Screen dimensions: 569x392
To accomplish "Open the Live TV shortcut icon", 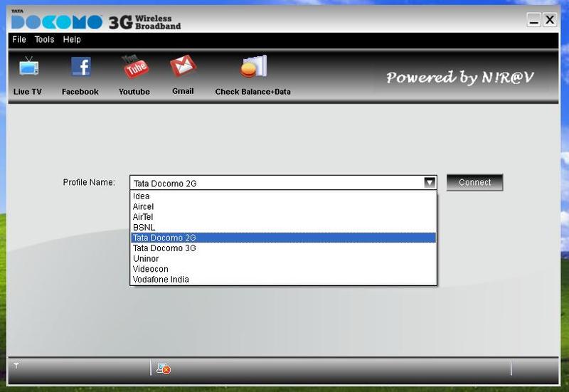I will (x=28, y=68).
